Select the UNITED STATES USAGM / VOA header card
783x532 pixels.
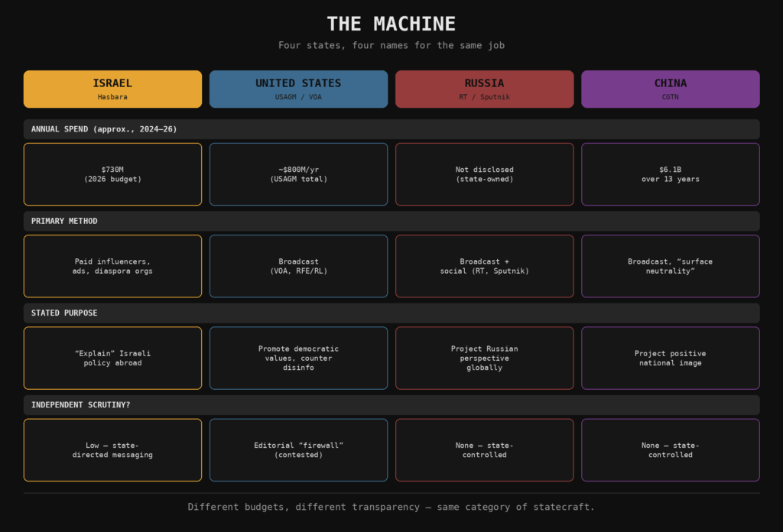(x=299, y=89)
